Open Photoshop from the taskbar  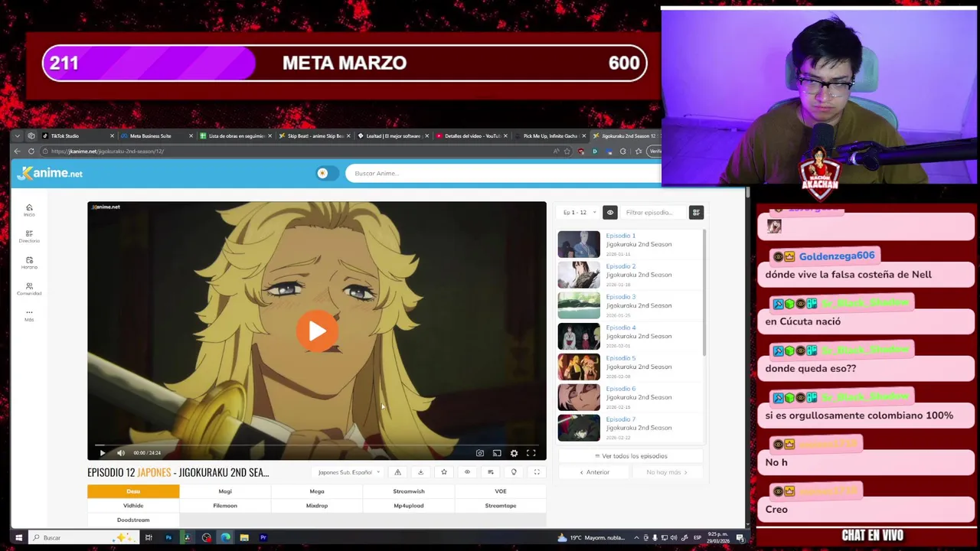point(168,538)
